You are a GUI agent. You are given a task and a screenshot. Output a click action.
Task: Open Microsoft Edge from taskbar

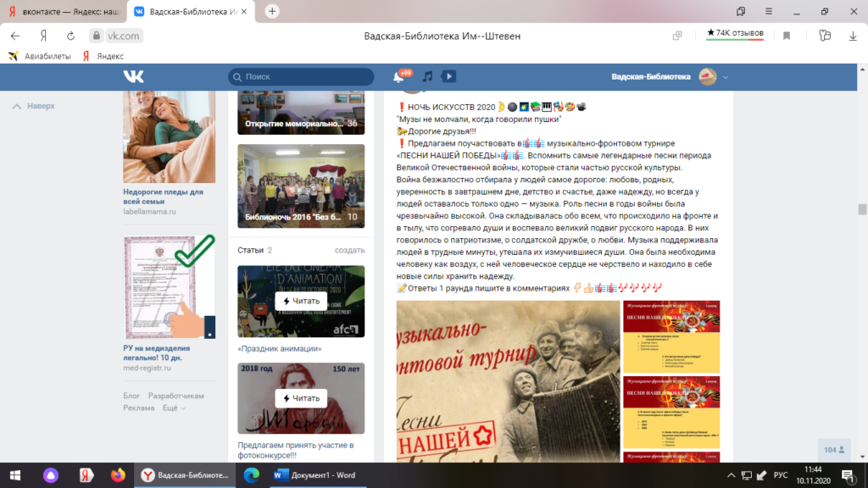pos(252,475)
